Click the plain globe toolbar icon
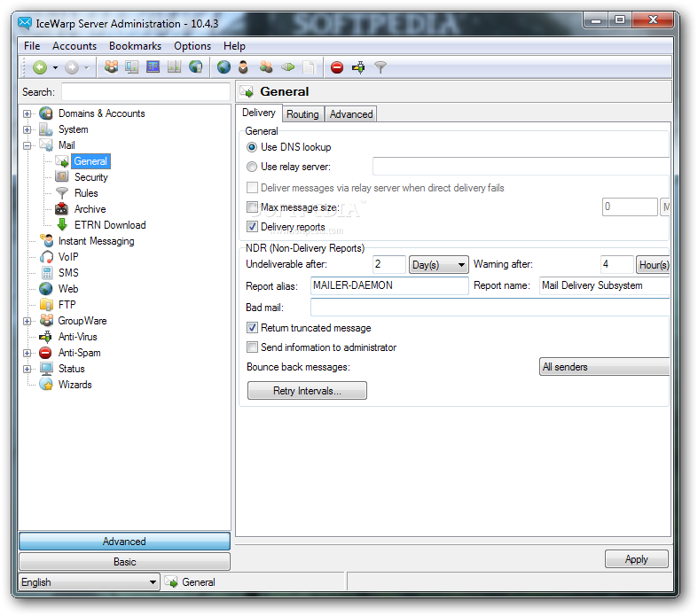The image size is (698, 616). click(224, 67)
